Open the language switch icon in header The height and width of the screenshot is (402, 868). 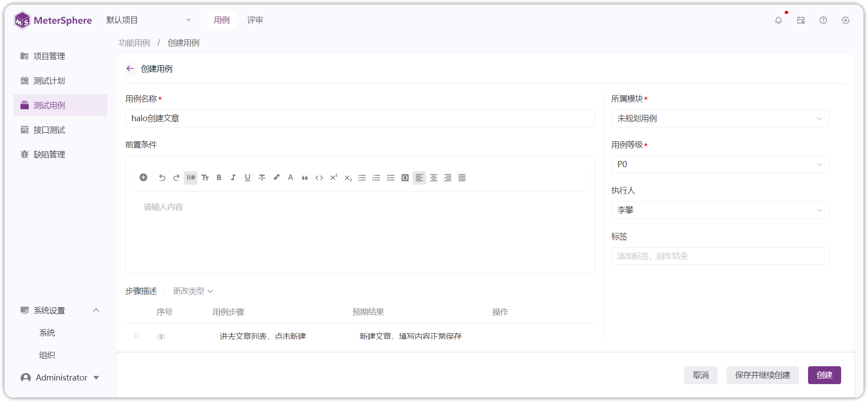click(x=846, y=20)
